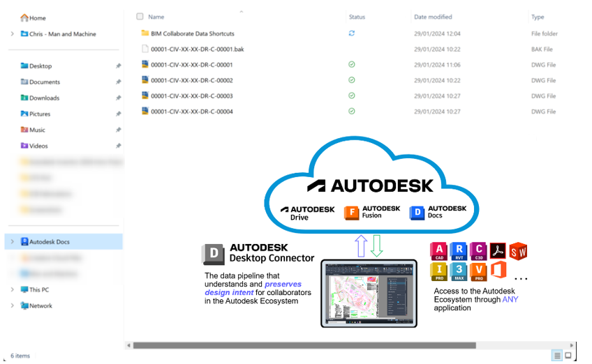Open the Desktop quick access folder
The height and width of the screenshot is (364, 592).
tap(36, 66)
